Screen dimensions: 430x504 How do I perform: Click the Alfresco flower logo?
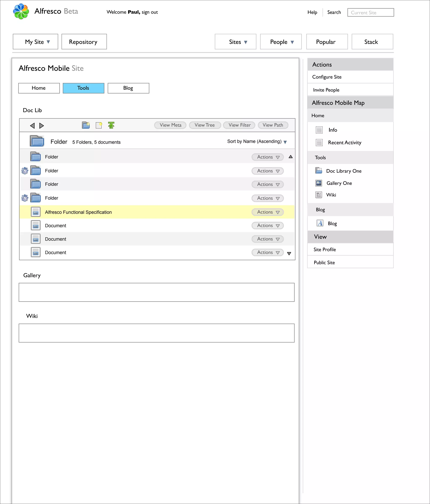click(x=21, y=11)
